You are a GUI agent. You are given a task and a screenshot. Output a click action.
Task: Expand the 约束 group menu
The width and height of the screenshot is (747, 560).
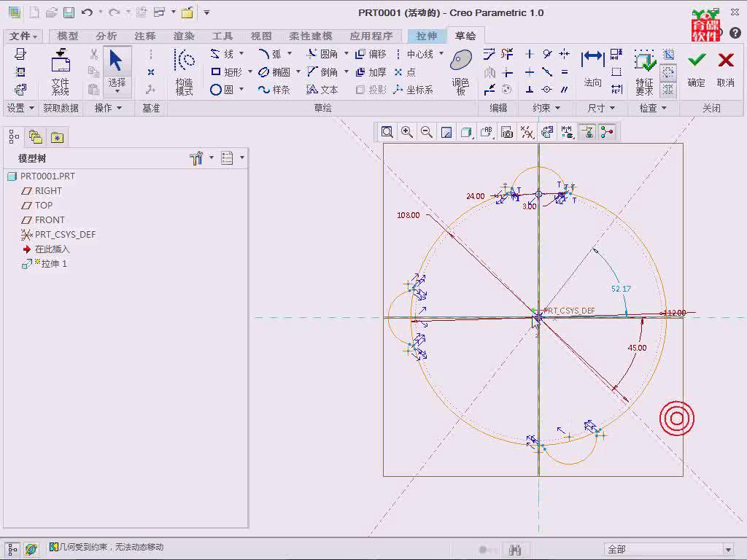click(546, 108)
